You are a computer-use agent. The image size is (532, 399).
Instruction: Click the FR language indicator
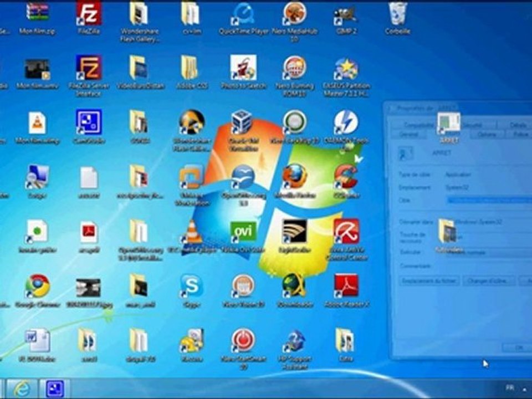tap(509, 387)
